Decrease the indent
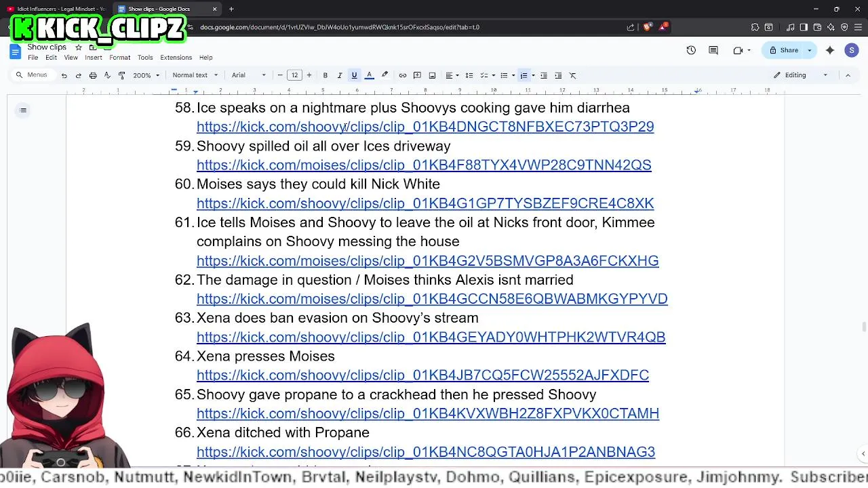The height and width of the screenshot is (488, 868). (544, 75)
